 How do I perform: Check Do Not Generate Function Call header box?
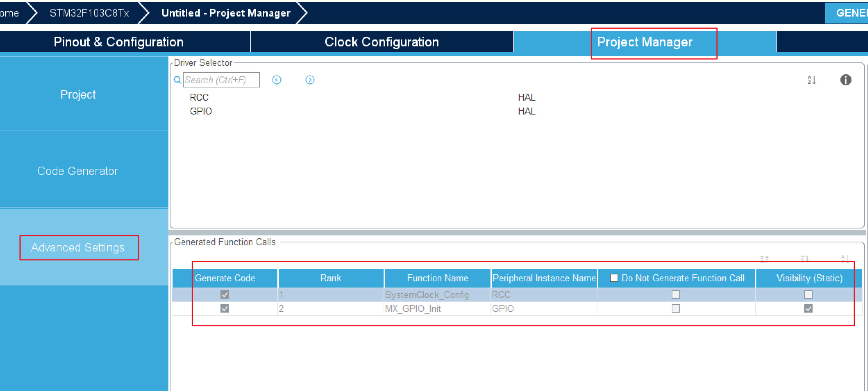coord(614,278)
